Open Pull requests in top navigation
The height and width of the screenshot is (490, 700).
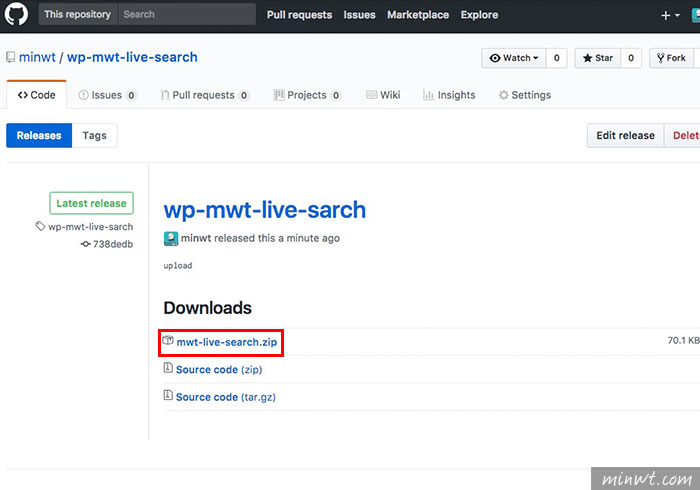coord(300,15)
